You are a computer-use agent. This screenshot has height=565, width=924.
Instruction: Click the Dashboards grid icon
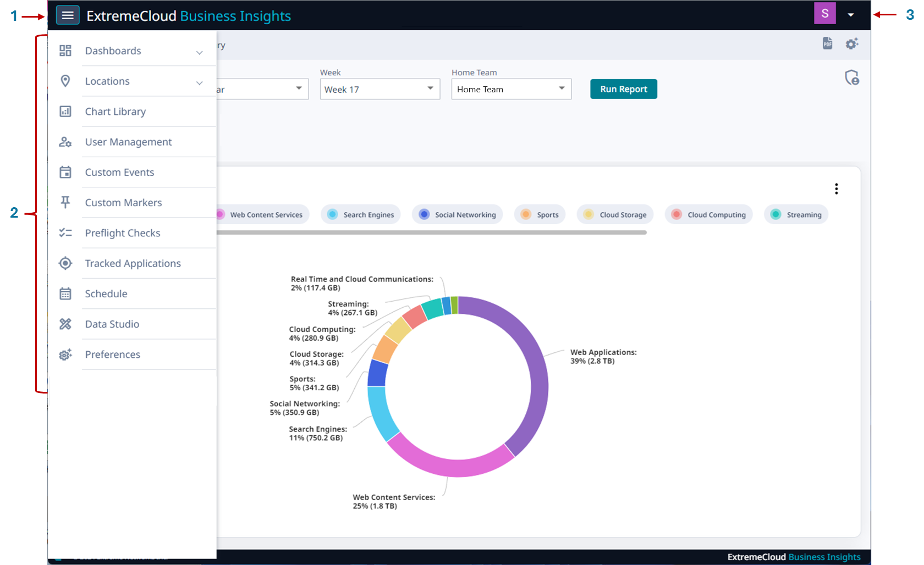coord(65,51)
